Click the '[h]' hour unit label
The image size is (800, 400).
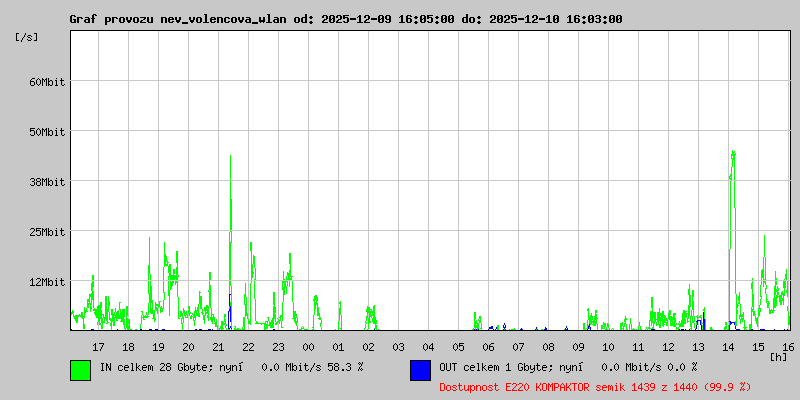point(778,357)
